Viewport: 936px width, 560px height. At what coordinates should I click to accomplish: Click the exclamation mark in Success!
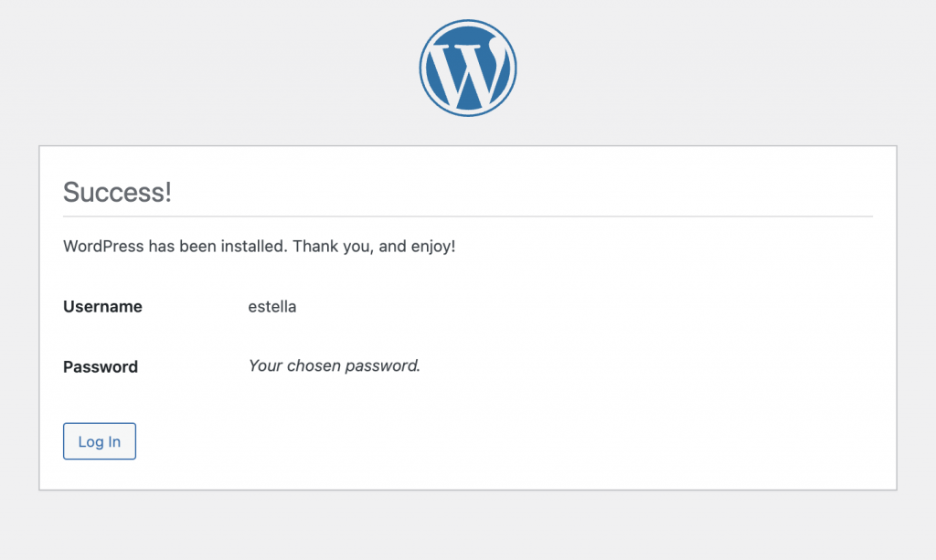pyautogui.click(x=168, y=192)
